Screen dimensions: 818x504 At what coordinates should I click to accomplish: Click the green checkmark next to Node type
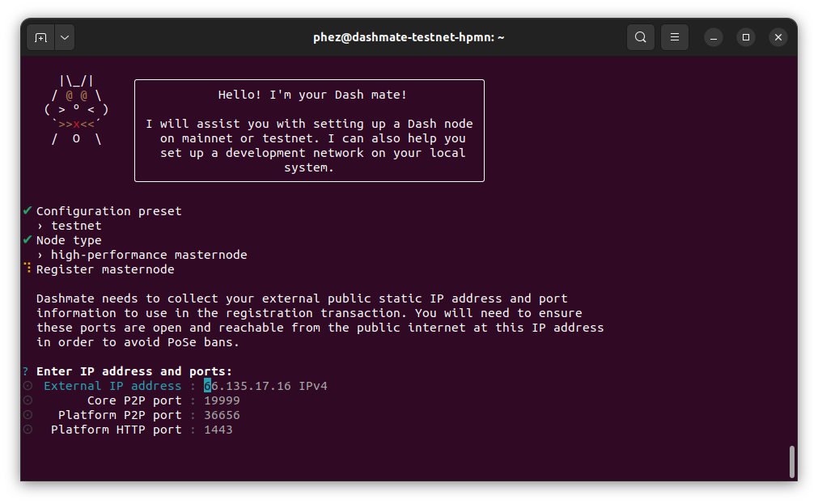(28, 239)
